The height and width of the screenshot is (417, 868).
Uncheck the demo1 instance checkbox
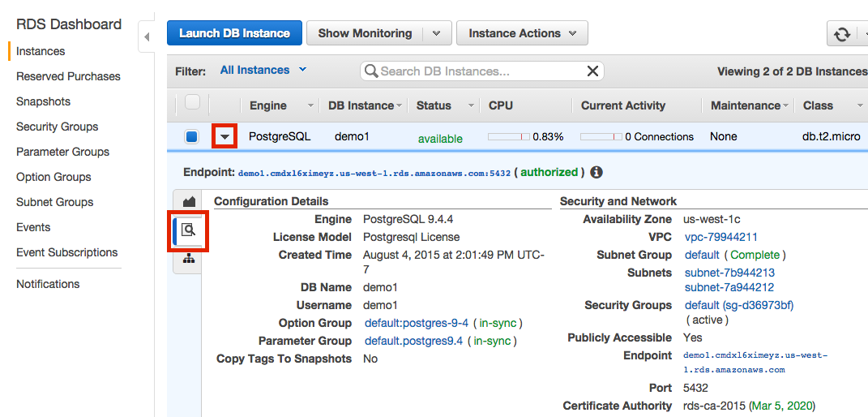192,137
